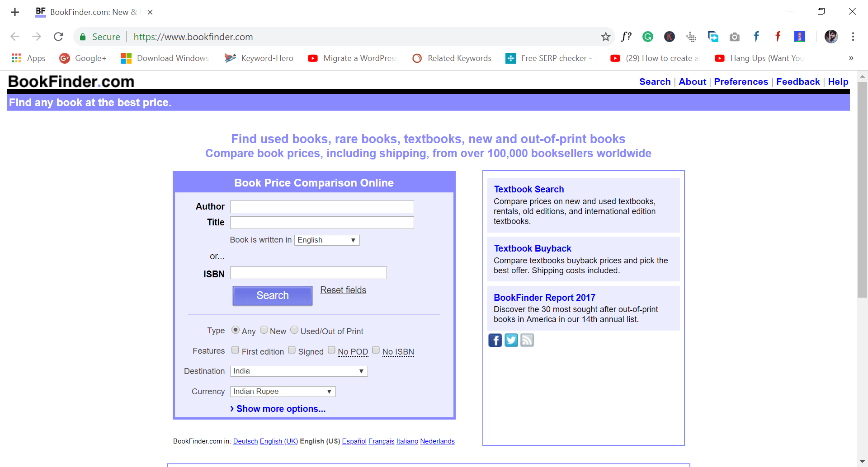Open the red f extension icon
The image size is (868, 467).
(778, 37)
